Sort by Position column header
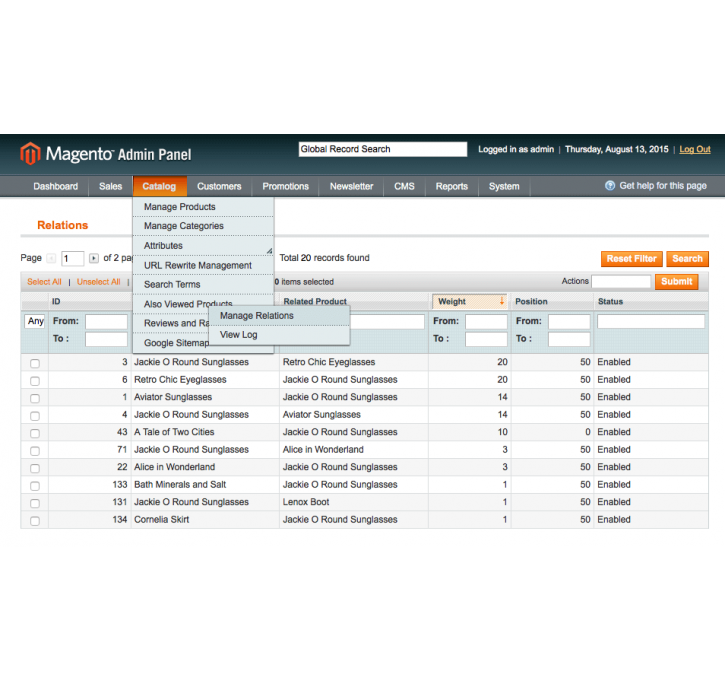This screenshot has width=725, height=680. click(x=531, y=301)
